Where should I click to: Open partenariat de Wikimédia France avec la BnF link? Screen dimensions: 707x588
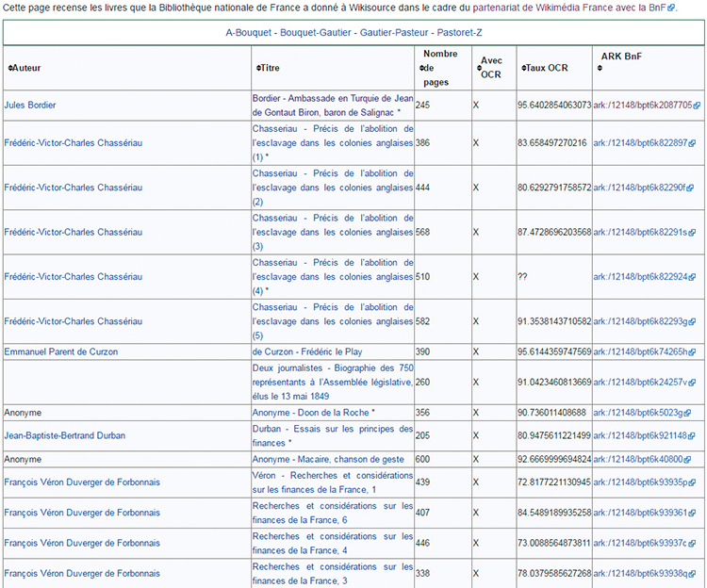[569, 8]
